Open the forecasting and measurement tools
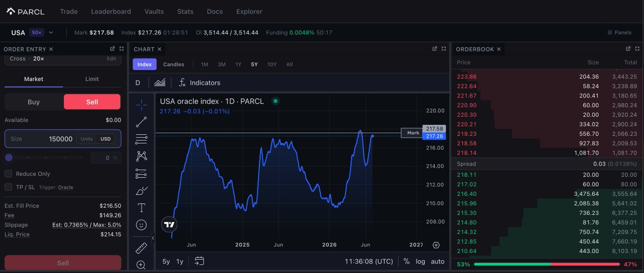Screen dimensions: 644x273 pyautogui.click(x=141, y=173)
